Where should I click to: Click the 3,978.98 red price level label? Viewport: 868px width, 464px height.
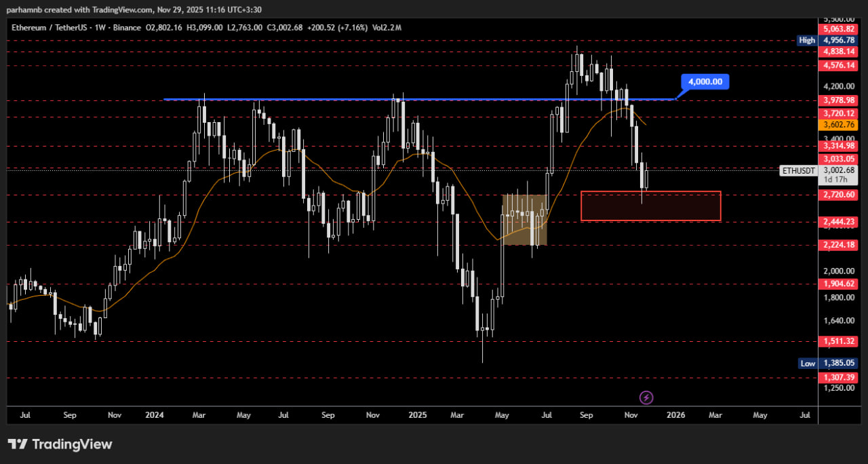coord(839,100)
